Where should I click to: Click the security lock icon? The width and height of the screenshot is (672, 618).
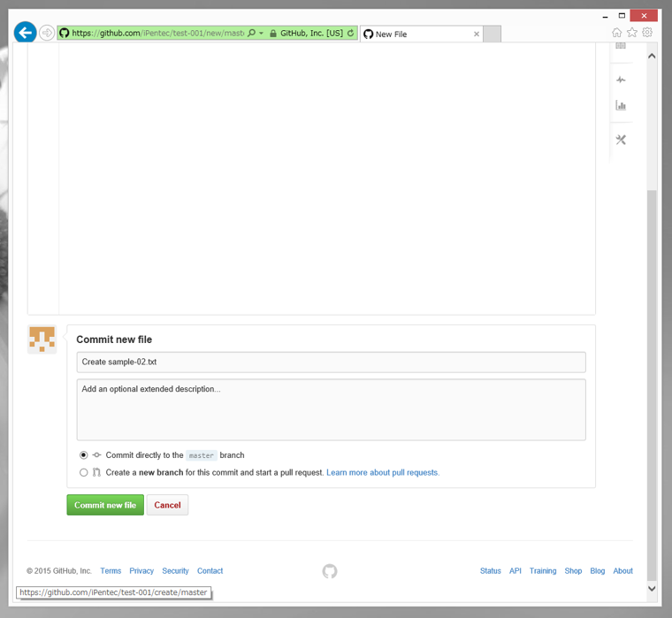[x=273, y=33]
